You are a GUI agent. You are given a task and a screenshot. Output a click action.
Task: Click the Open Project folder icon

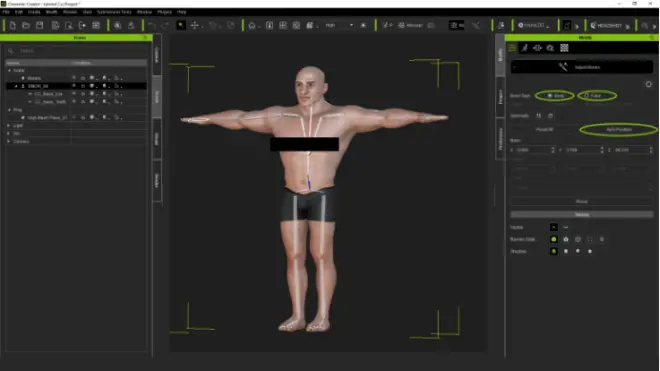[26, 26]
